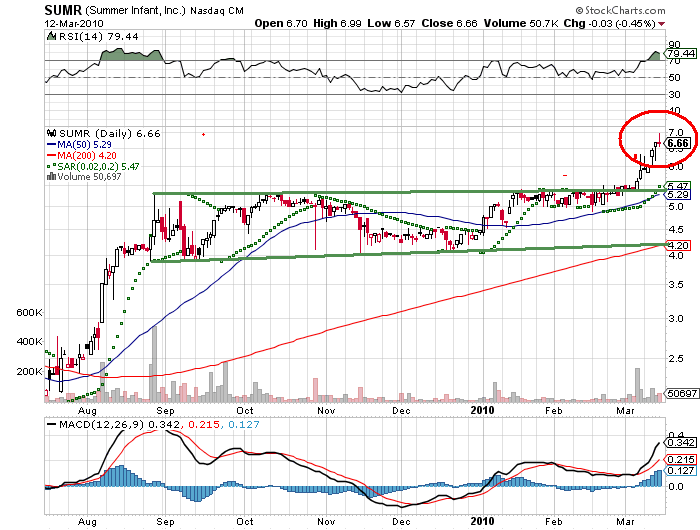
Task: Click the green 5.47 SAR price tag
Action: 679,186
